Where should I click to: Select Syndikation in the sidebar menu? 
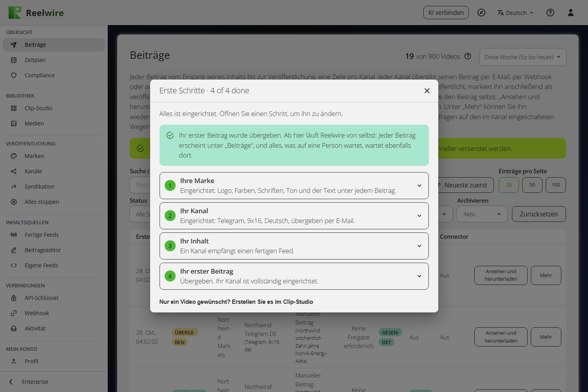(54, 187)
